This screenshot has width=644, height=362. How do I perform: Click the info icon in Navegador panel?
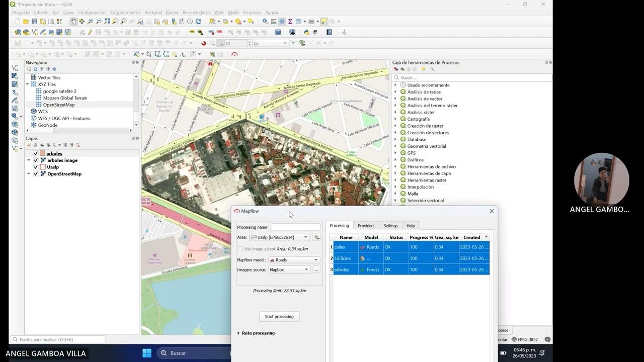tap(54, 69)
